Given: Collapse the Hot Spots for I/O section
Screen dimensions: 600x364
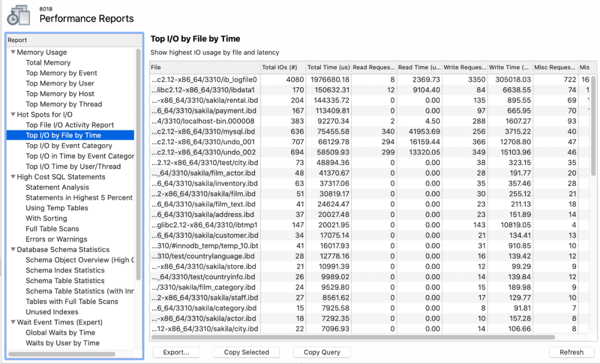Looking at the screenshot, I should coord(13,115).
